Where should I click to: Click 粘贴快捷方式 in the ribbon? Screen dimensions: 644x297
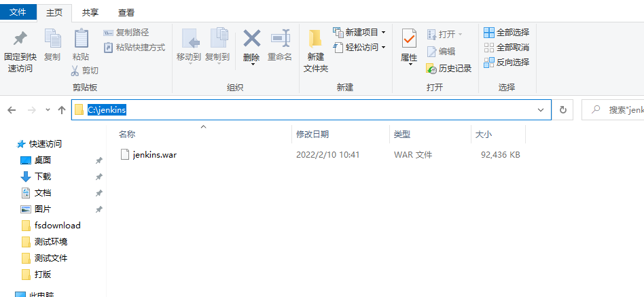tap(135, 48)
